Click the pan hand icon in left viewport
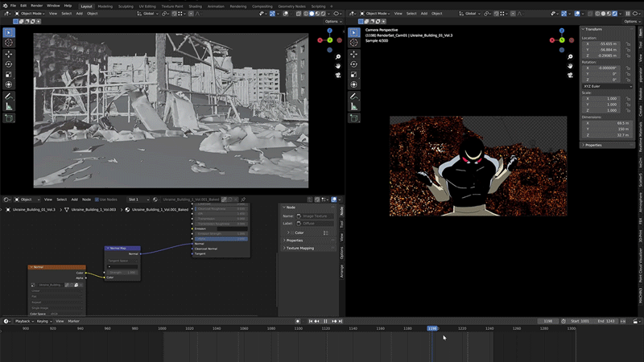This screenshot has width=644, height=362. 338,66
